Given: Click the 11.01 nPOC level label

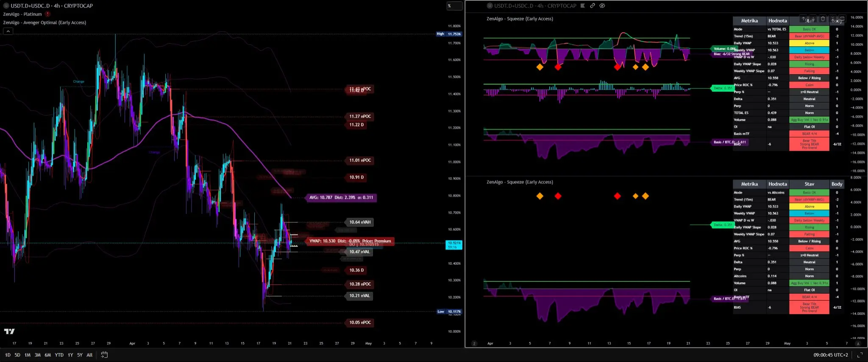Looking at the screenshot, I should tap(360, 160).
